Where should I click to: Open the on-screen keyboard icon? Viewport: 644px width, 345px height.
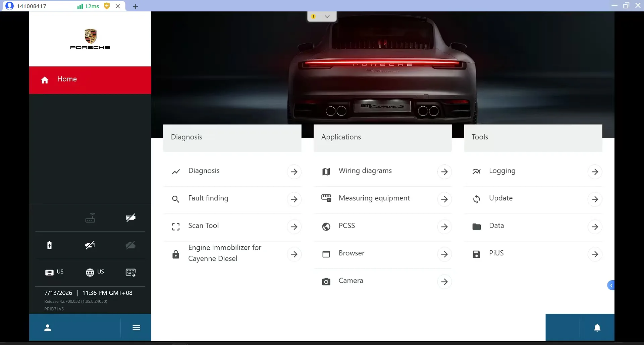click(x=130, y=273)
